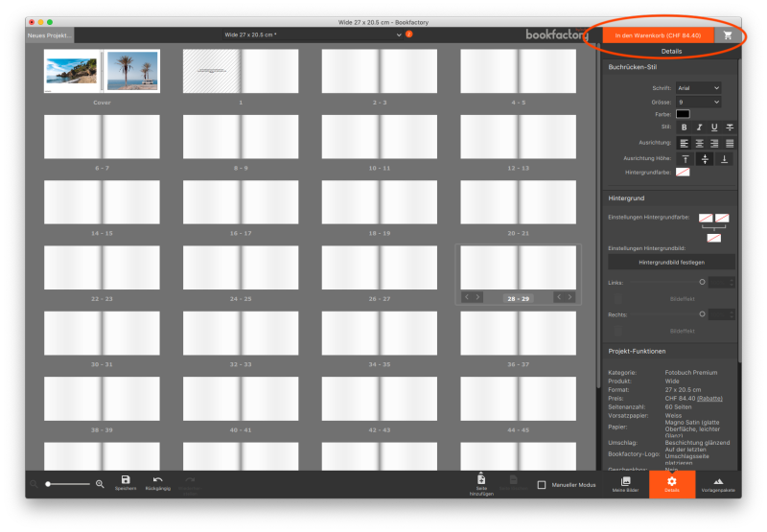Screen dimensions: 767x532
Task: Open the Schrift font dropdown
Action: (x=698, y=88)
